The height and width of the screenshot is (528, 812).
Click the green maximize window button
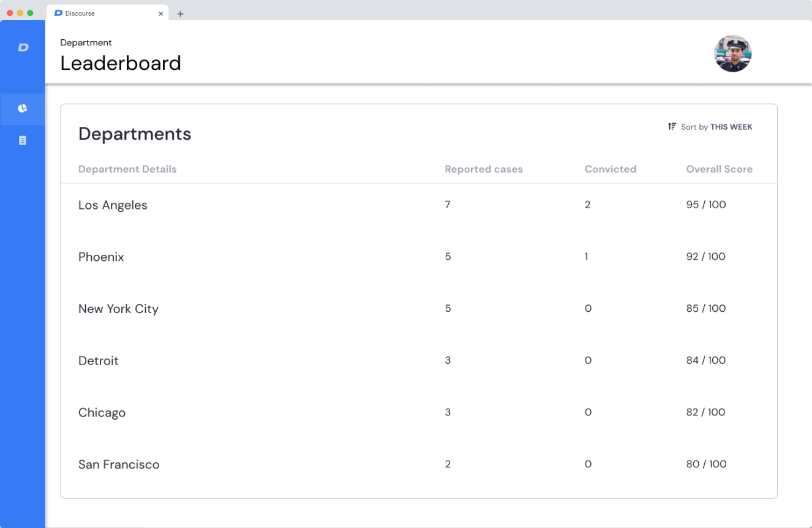click(30, 13)
